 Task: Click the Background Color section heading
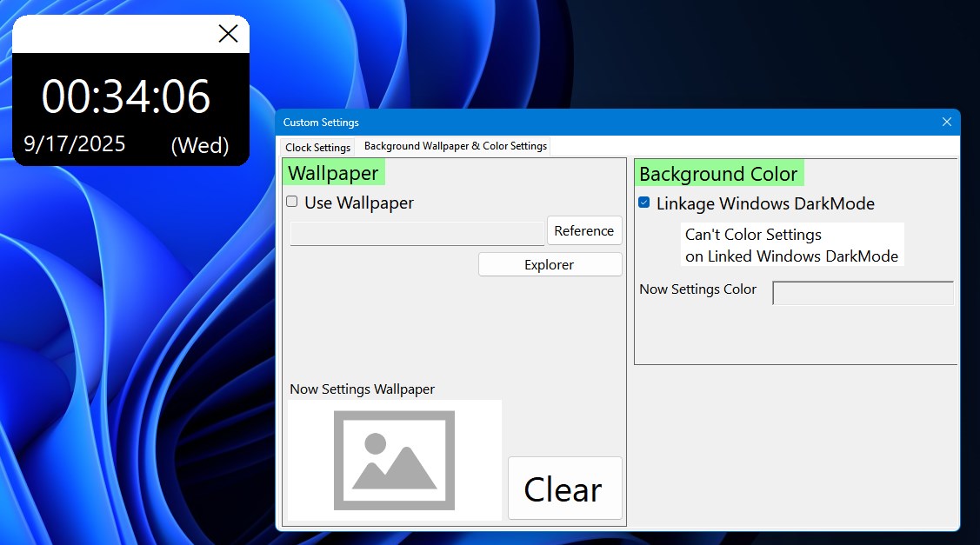719,174
